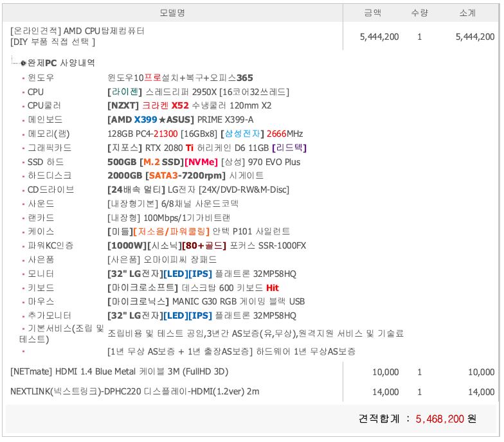Click the 메인보드 spec label
This screenshot has width=504, height=442.
click(45, 119)
